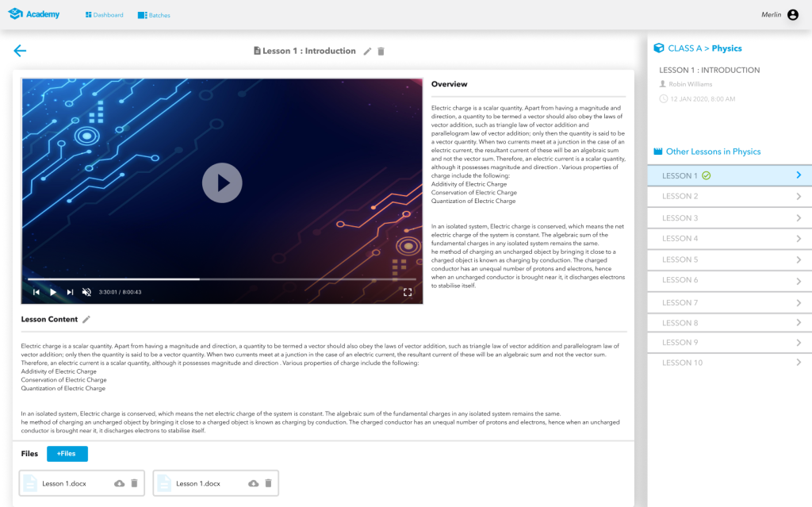Download the first Lesson 1.docx file
Image resolution: width=812 pixels, height=507 pixels.
(119, 482)
